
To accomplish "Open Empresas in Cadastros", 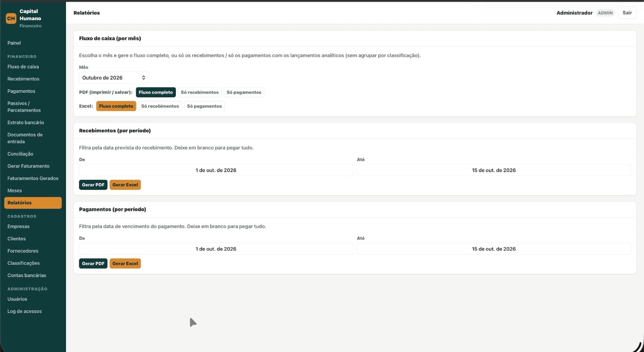I will pyautogui.click(x=33, y=226).
